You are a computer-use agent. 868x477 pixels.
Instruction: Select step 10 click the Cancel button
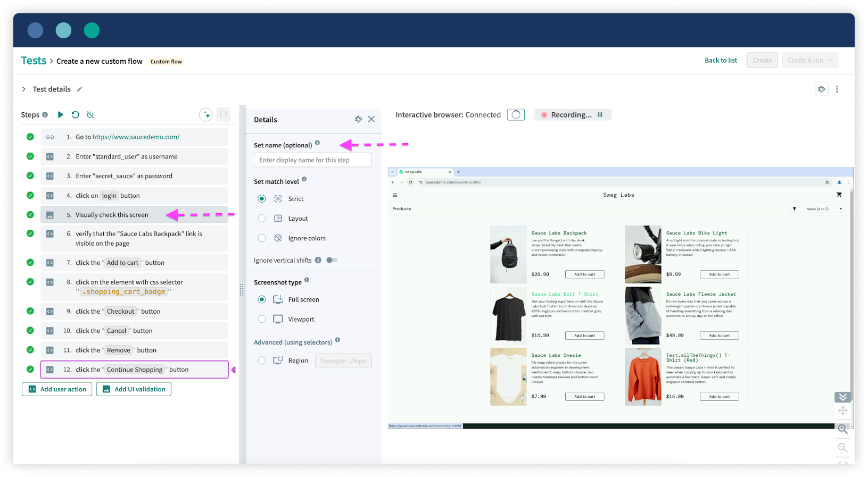pos(134,331)
